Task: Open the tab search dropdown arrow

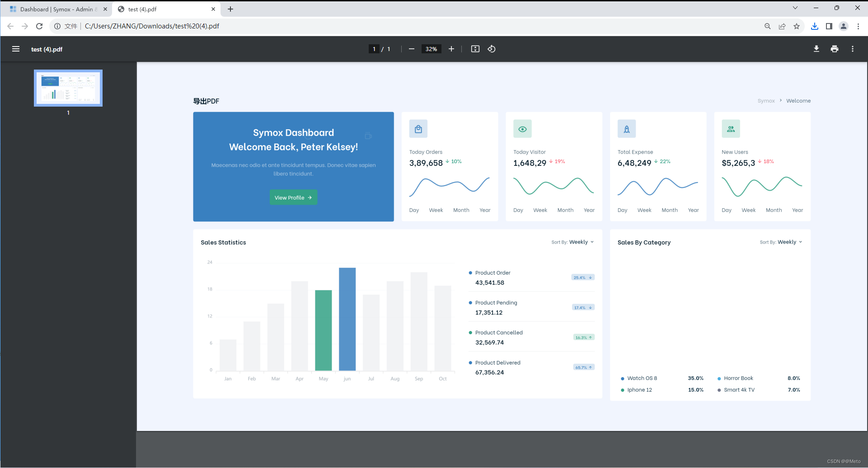Action: [795, 8]
